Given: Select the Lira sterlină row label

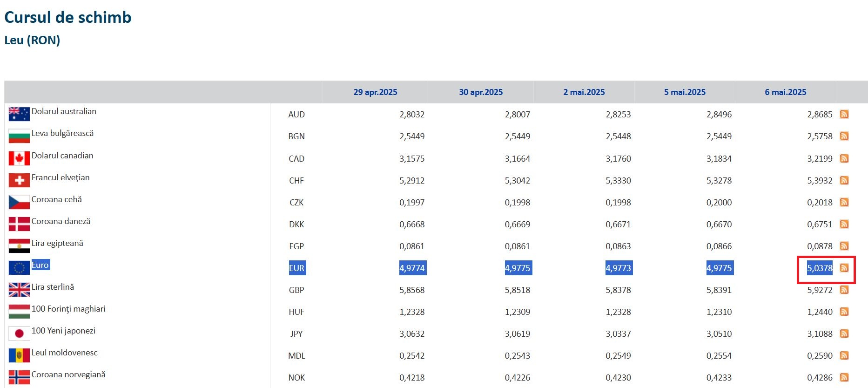Looking at the screenshot, I should tap(53, 287).
